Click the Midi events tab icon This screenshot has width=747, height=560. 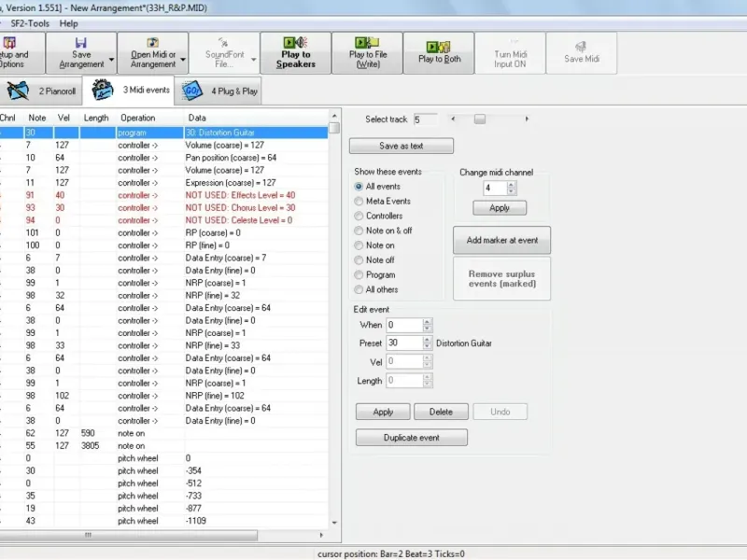coord(102,90)
